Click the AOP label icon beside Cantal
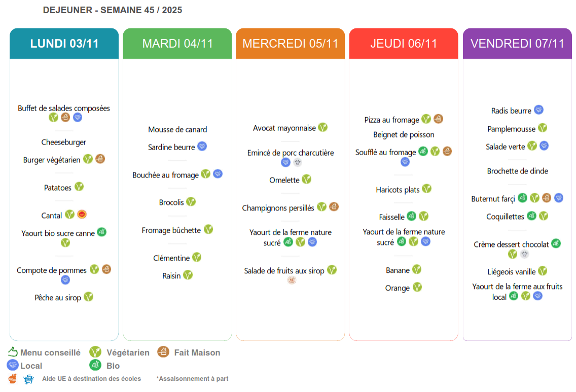Screen dimensions: 576x392 (x=82, y=215)
